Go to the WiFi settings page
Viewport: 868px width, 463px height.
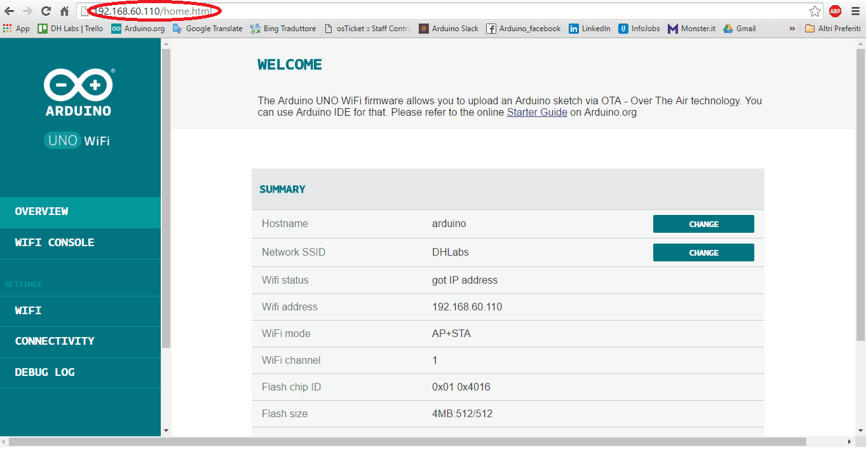28,311
